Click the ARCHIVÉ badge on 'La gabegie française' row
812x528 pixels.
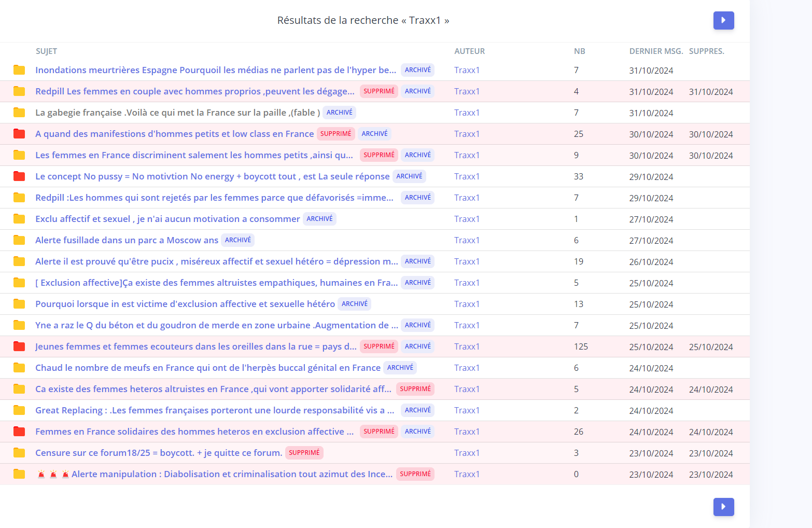point(339,113)
